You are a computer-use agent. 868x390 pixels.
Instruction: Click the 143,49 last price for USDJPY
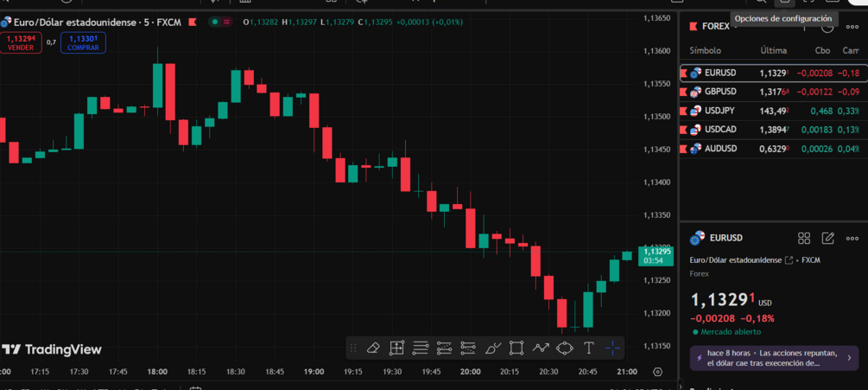[775, 111]
